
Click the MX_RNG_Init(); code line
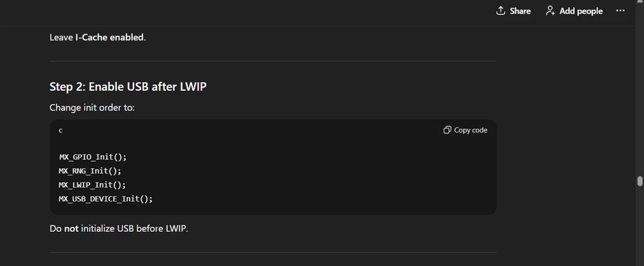(x=90, y=171)
